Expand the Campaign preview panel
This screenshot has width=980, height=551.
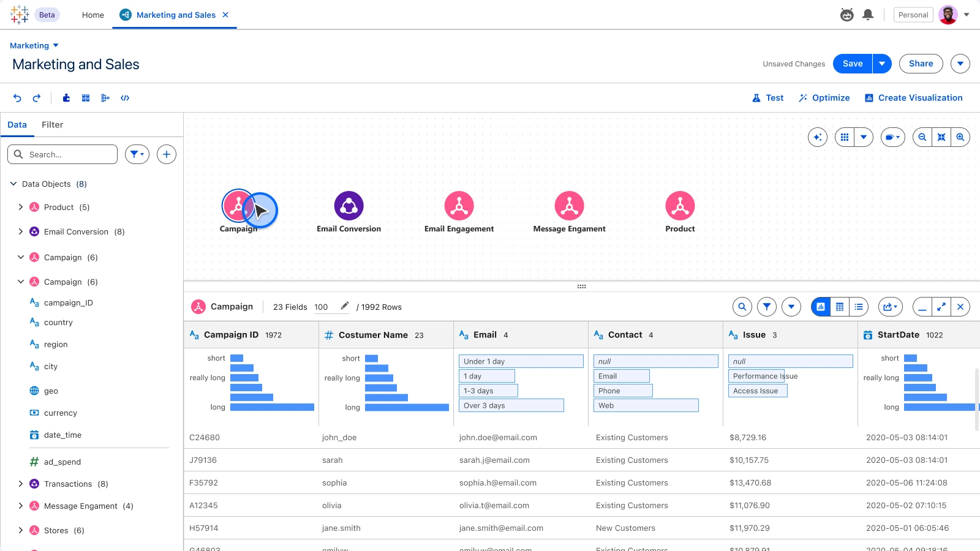pos(941,307)
